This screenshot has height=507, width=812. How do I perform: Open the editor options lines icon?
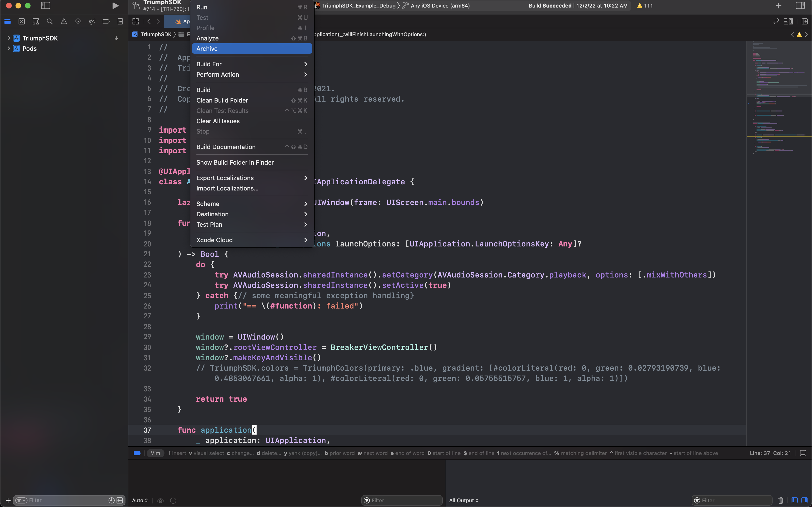tap(789, 21)
